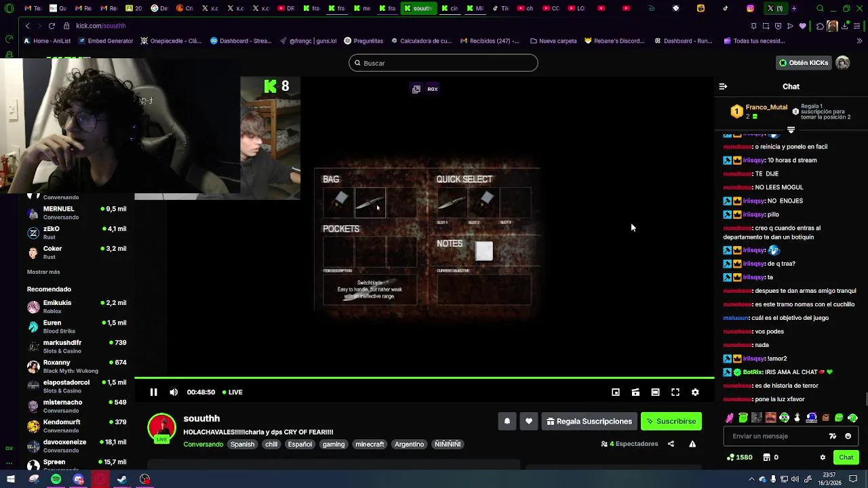Open Steam from the taskbar

(122, 479)
